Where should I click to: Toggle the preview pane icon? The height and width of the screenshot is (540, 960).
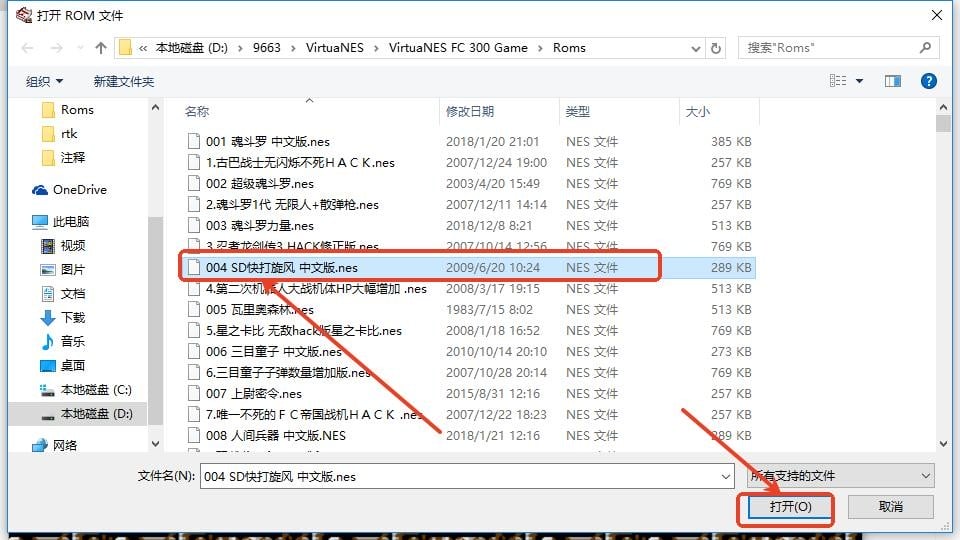click(x=893, y=81)
